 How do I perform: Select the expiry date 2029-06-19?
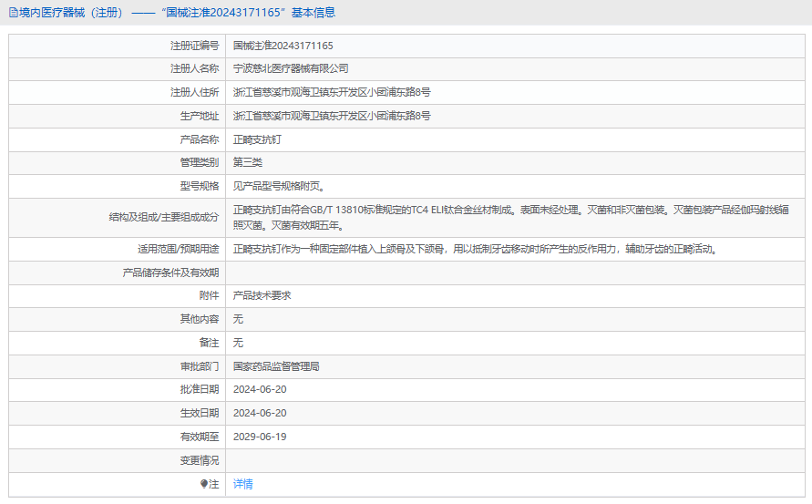click(x=260, y=437)
